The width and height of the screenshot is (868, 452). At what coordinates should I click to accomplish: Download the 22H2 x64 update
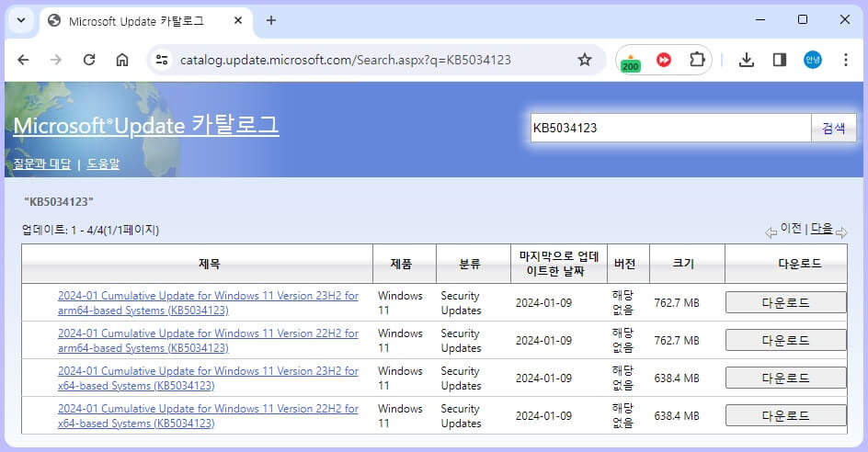click(x=785, y=415)
